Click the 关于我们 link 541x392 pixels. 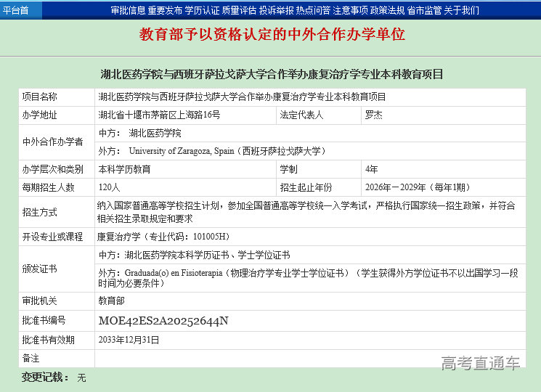pyautogui.click(x=461, y=10)
